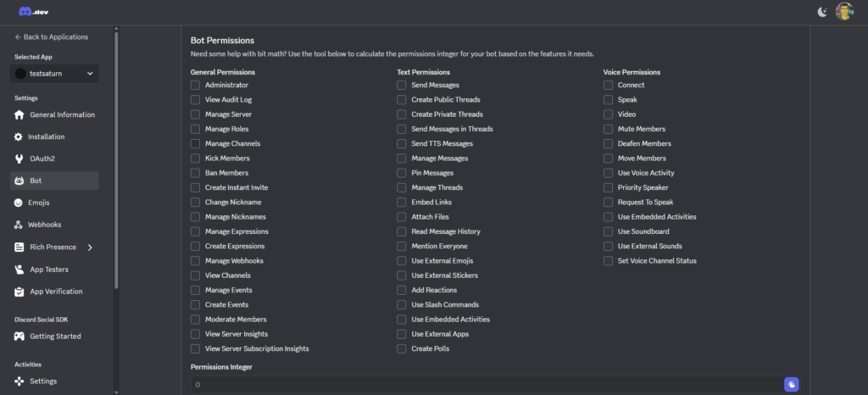Image resolution: width=868 pixels, height=395 pixels.
Task: Toggle dark mode moon icon
Action: tap(821, 11)
